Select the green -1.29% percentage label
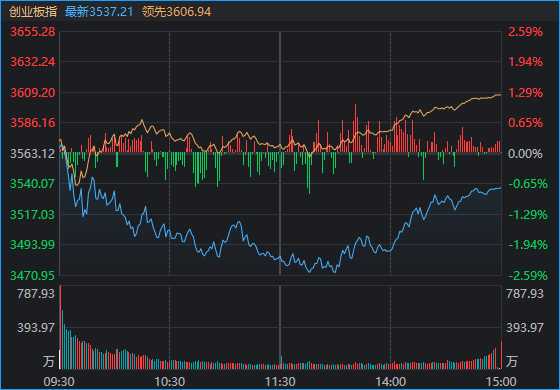This screenshot has width=560, height=390. point(528,215)
